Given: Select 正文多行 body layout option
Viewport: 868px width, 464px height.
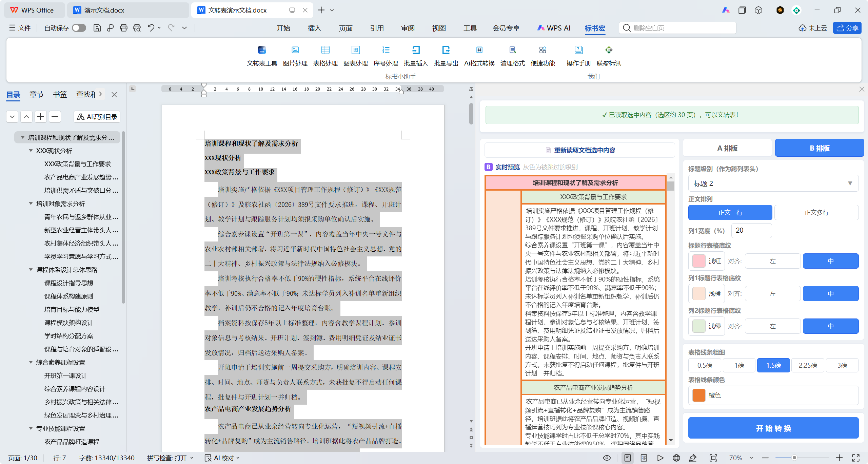Looking at the screenshot, I should pyautogui.click(x=816, y=212).
